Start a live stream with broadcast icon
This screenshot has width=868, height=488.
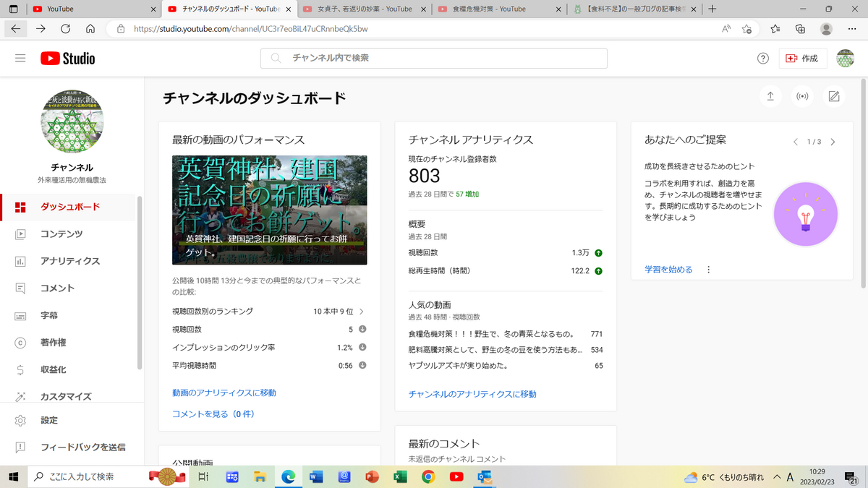pos(802,96)
